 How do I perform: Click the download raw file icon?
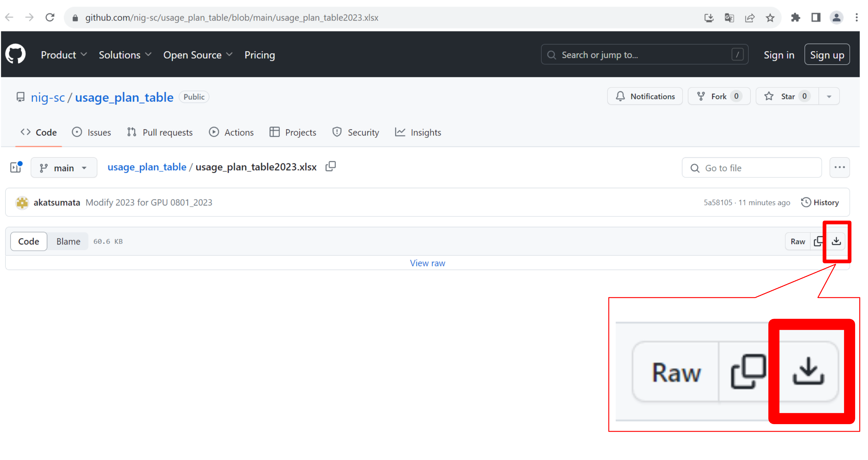[x=836, y=241]
